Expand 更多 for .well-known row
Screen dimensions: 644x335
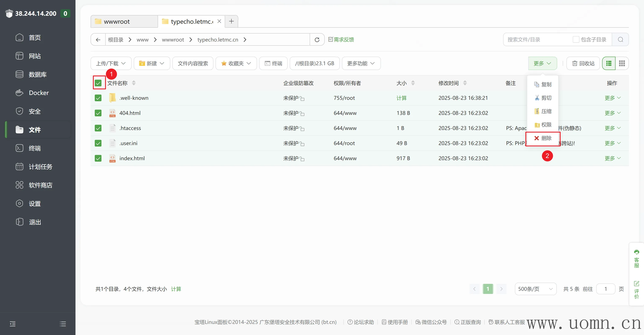pyautogui.click(x=612, y=98)
